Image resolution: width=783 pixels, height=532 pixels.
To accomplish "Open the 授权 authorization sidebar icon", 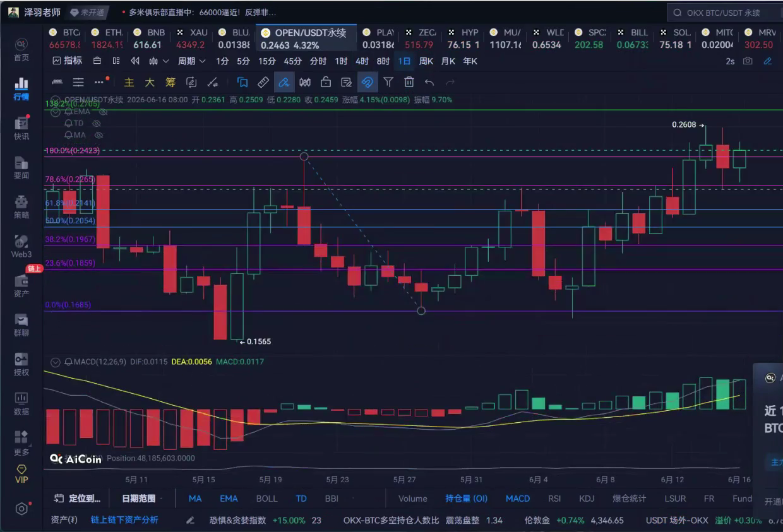I will 21,364.
